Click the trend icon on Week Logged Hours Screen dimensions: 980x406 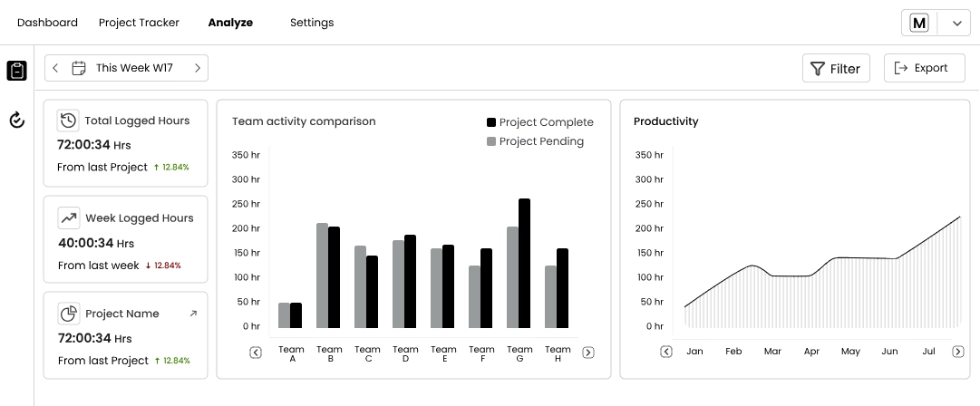(69, 218)
